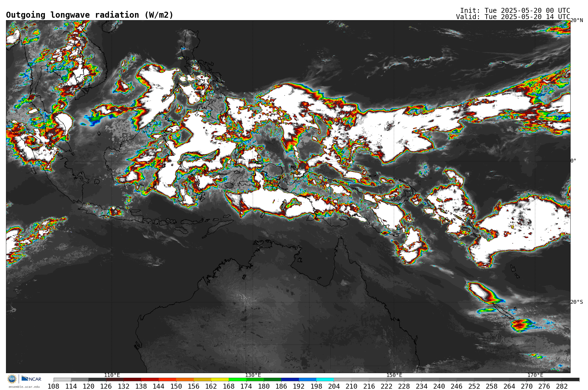Click the NCAR logo
This screenshot has height=390, width=588.
tap(31, 379)
